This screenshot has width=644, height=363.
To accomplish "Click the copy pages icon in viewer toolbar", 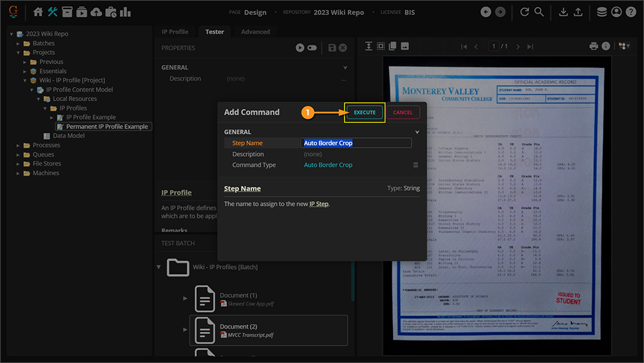I will (x=393, y=46).
